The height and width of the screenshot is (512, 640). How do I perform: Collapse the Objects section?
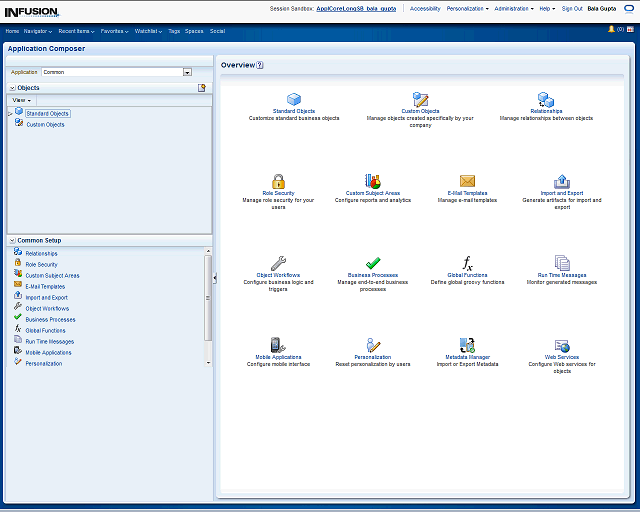coord(12,88)
